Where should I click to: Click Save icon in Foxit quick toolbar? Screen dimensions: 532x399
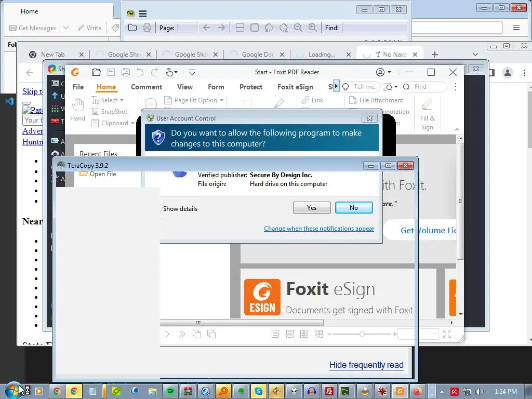pos(111,72)
